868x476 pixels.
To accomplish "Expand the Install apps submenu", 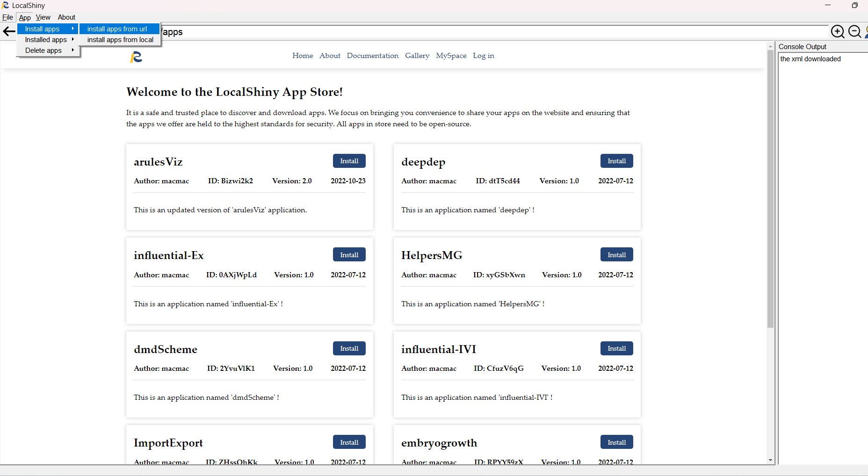I will [x=48, y=29].
